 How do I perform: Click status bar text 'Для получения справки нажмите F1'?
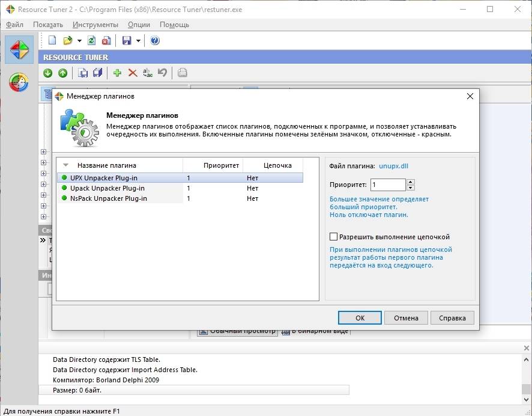tap(62, 411)
